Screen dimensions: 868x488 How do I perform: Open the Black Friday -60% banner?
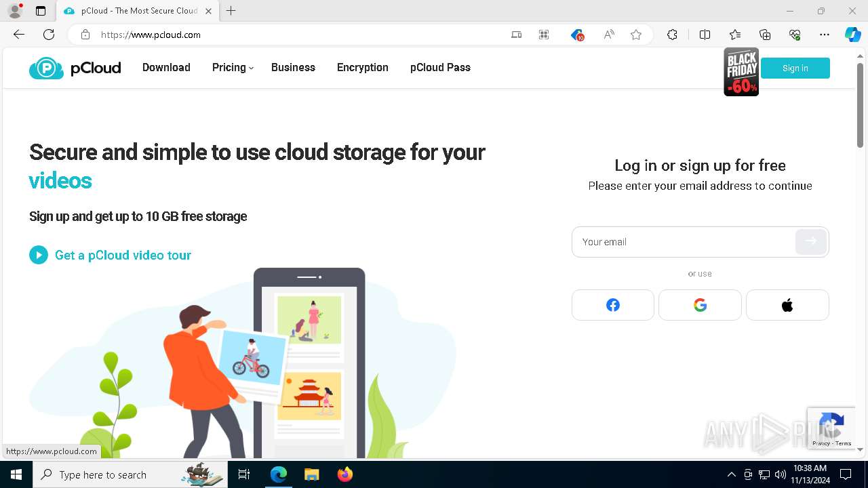(x=741, y=72)
